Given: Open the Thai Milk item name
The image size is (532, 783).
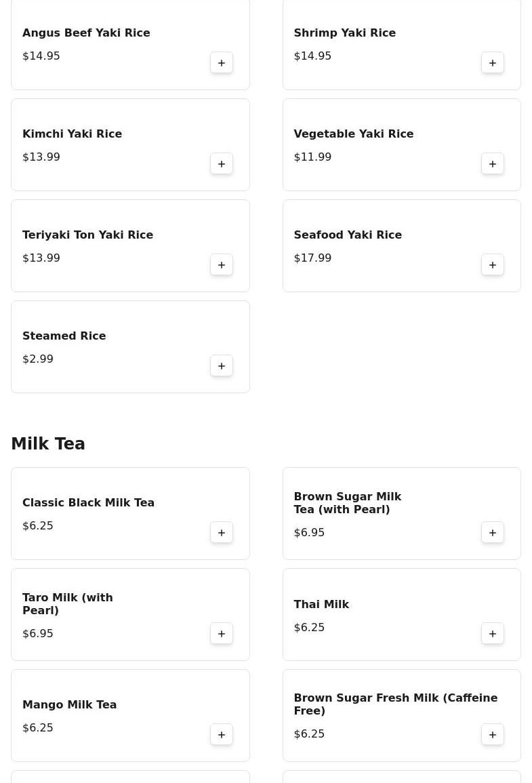Looking at the screenshot, I should tap(321, 604).
